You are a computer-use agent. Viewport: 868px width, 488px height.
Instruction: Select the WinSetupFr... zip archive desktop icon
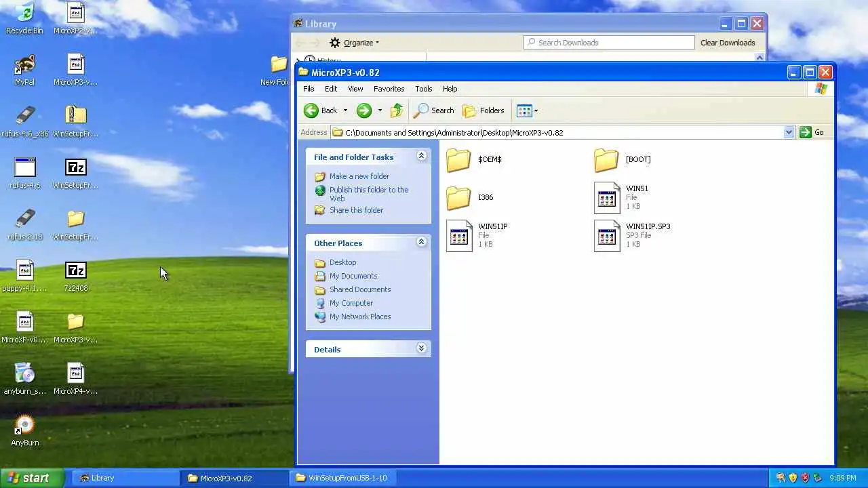(76, 121)
